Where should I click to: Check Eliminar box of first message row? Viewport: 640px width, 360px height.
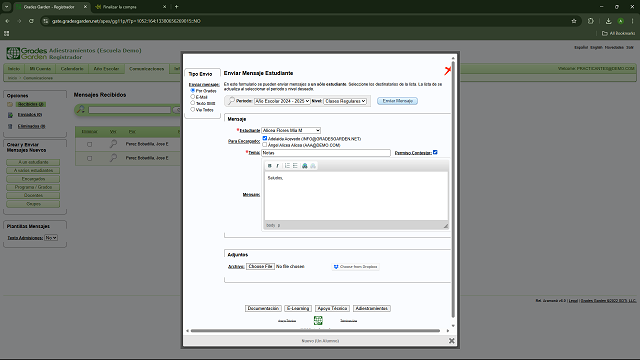(89, 144)
